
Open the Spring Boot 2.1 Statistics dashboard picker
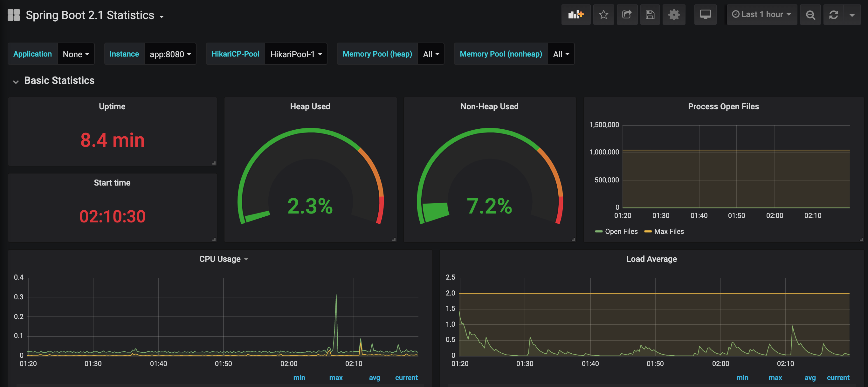tap(95, 15)
